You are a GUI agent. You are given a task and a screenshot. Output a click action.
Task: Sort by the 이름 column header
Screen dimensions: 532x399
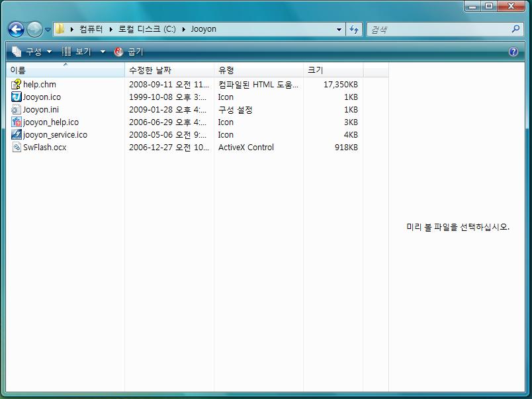click(x=66, y=70)
